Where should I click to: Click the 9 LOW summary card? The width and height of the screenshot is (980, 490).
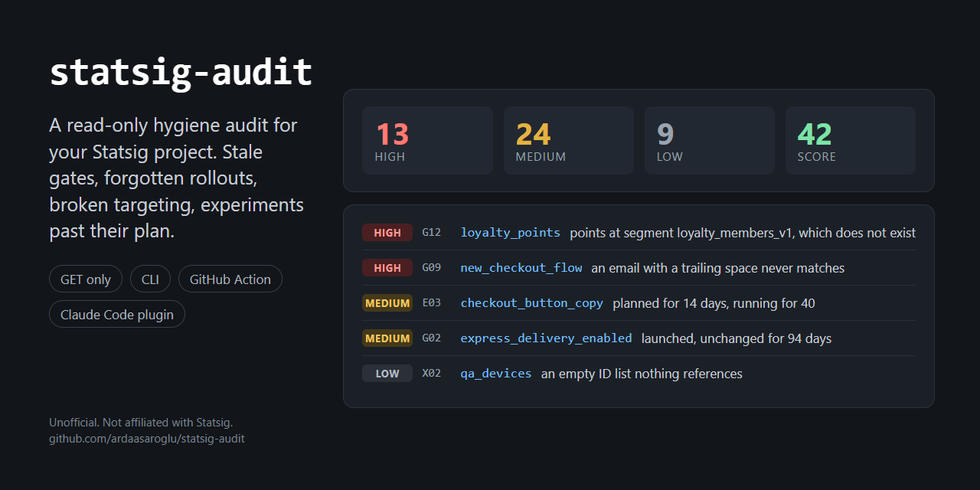(710, 141)
